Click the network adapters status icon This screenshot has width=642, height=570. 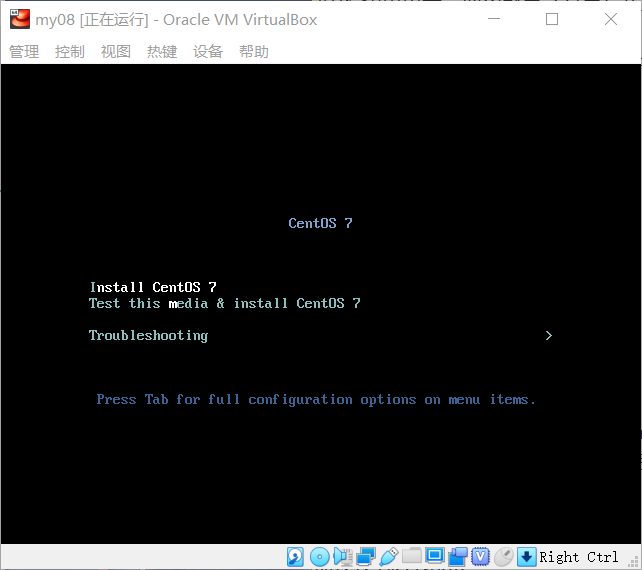tap(366, 556)
